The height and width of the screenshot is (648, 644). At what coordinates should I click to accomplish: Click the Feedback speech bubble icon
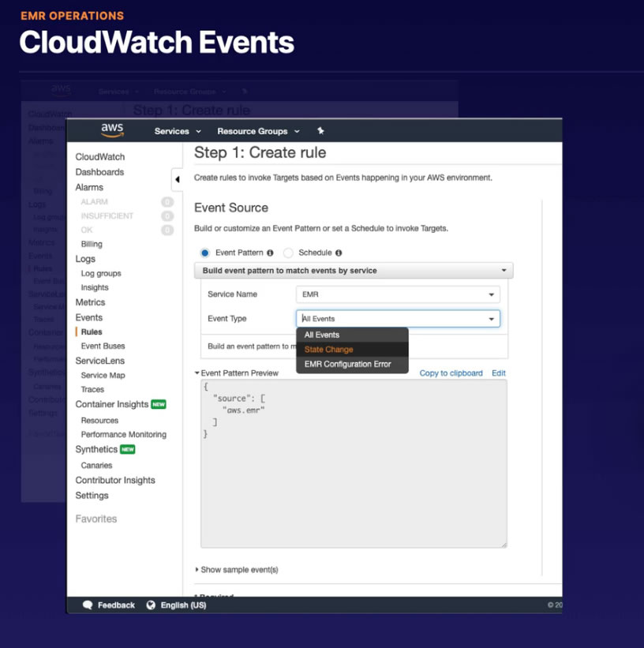point(88,605)
